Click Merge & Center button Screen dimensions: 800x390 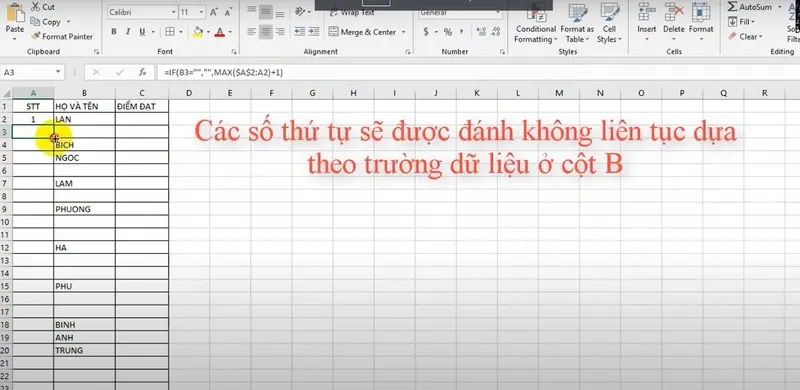(362, 32)
